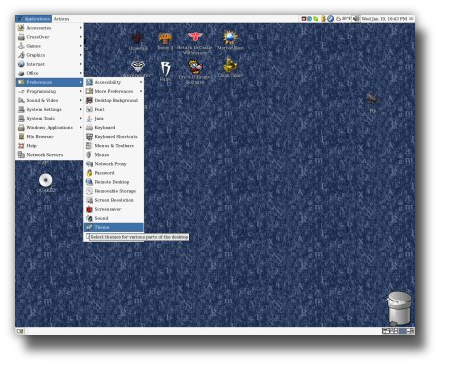Viewport: 450px width, 365px height.
Task: Select the white R logo desktop icon
Action: click(165, 68)
